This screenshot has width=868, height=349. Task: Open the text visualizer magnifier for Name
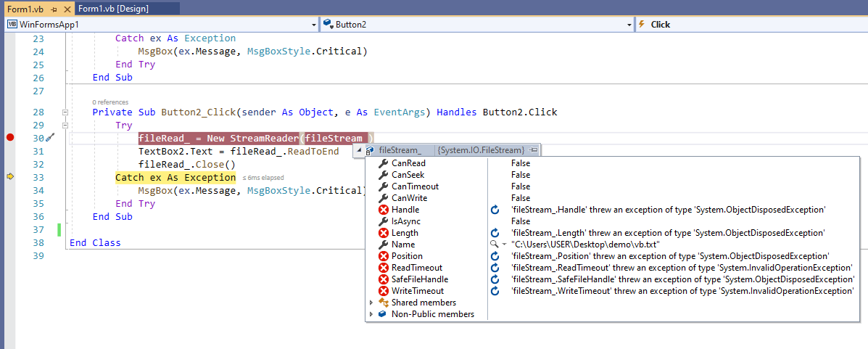pos(494,245)
